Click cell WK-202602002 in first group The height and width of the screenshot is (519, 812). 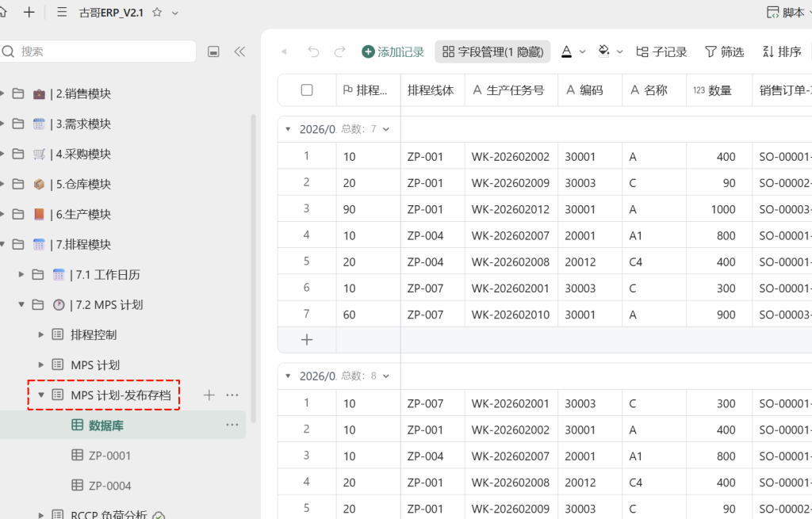511,156
